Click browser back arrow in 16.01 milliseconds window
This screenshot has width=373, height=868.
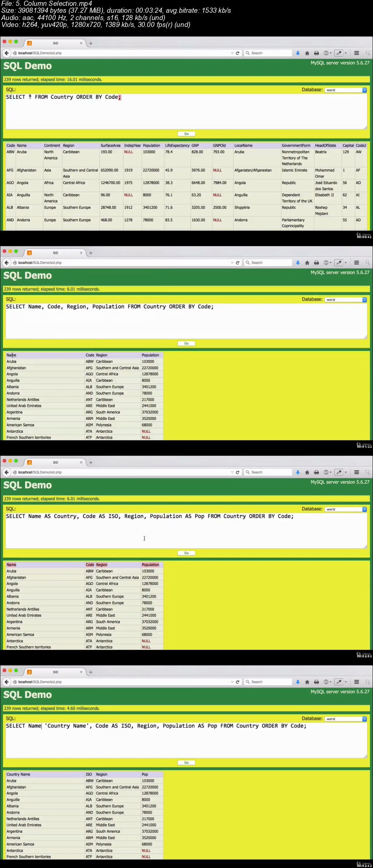pyautogui.click(x=7, y=53)
